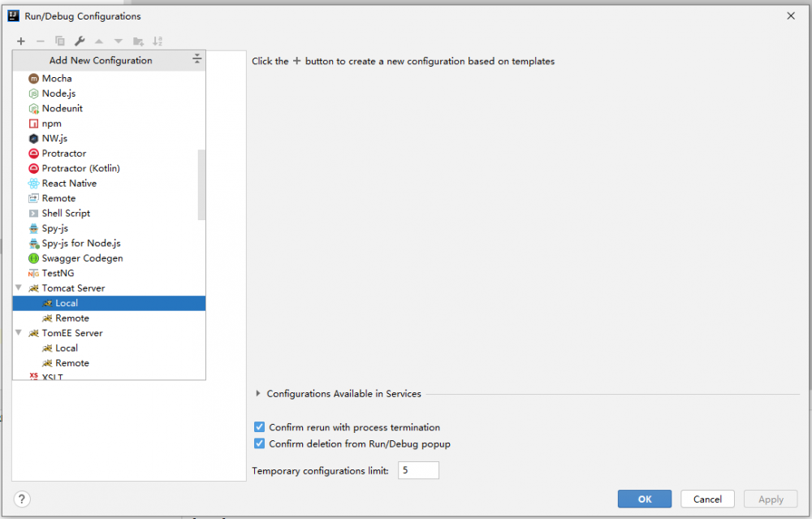Click the npm icon

point(33,123)
